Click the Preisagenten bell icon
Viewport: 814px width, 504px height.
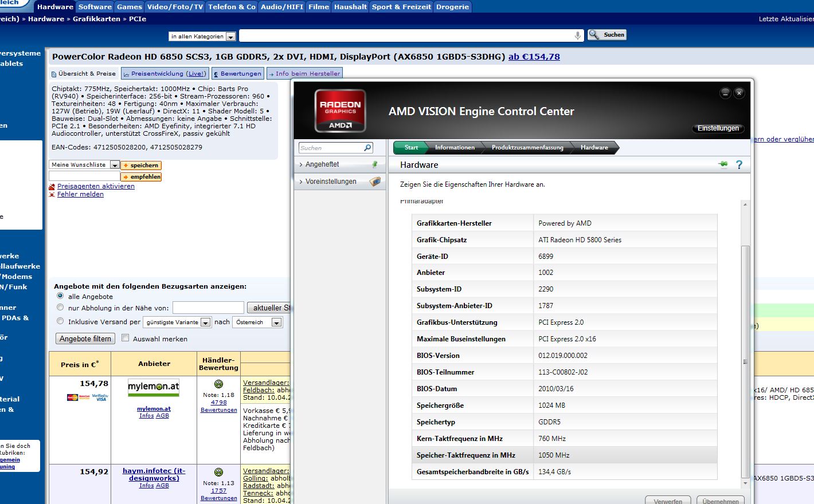[x=52, y=187]
